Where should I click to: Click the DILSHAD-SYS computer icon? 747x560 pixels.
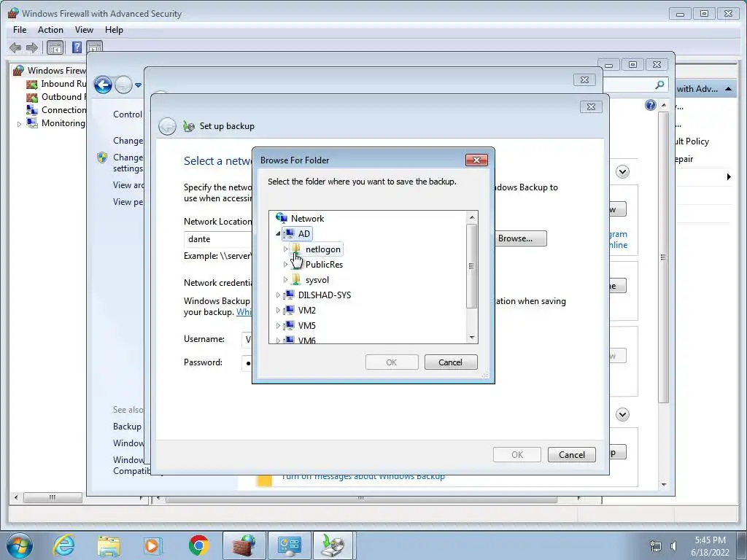tap(289, 295)
